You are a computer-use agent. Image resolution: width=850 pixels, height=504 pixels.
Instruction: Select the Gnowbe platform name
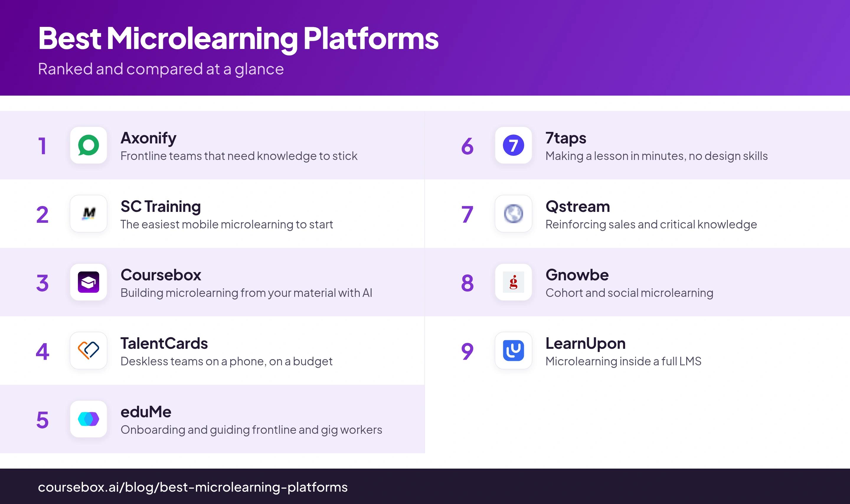577,275
